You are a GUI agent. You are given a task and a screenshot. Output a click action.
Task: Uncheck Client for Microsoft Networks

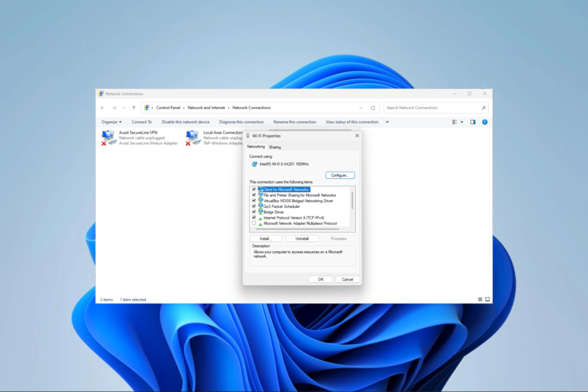254,189
